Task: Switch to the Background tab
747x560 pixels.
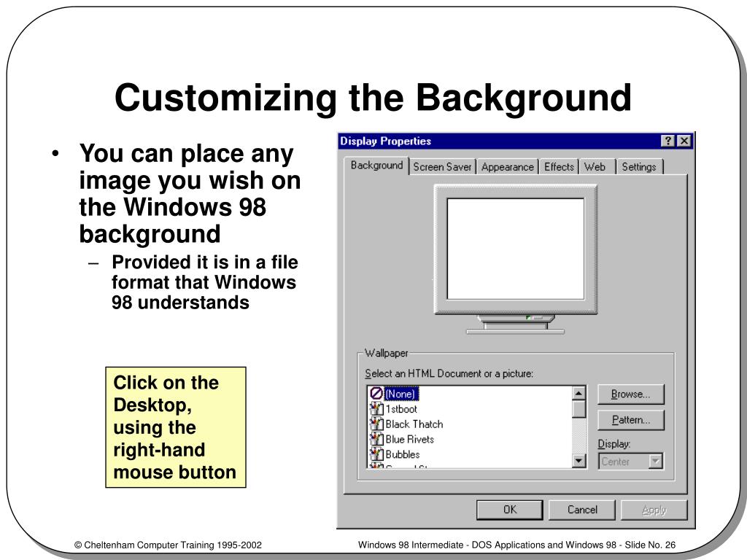Action: (x=376, y=166)
